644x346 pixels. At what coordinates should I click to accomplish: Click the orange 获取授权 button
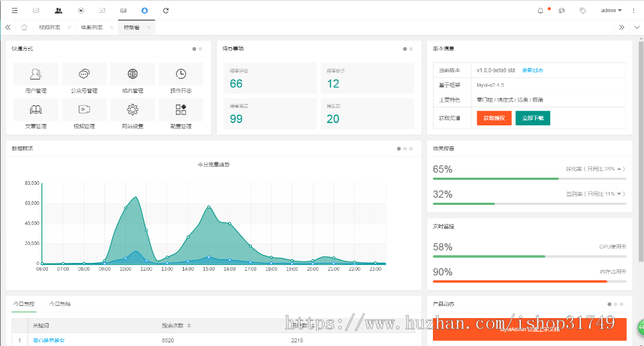[494, 118]
